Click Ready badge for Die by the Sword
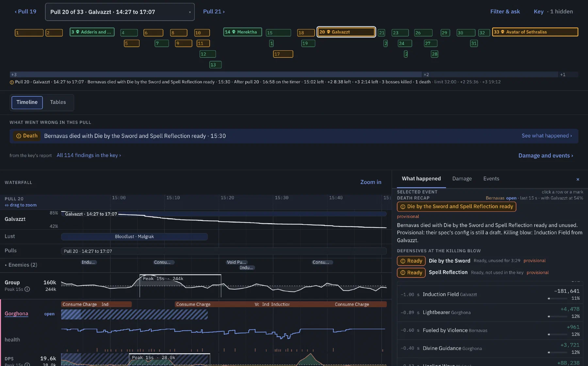Screen dimensions: 588x366 coord(411,261)
